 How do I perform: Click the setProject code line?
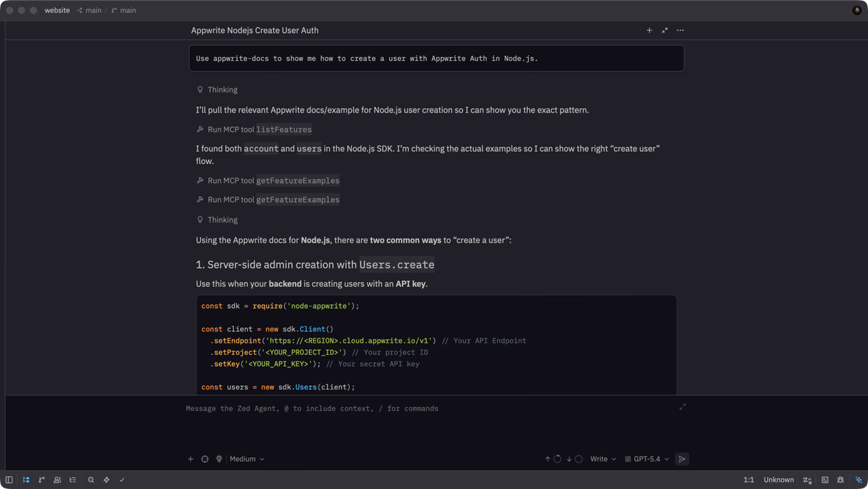pos(319,352)
